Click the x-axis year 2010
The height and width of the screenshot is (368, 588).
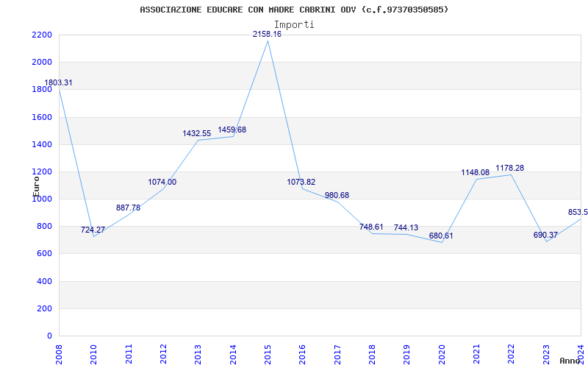click(x=93, y=354)
